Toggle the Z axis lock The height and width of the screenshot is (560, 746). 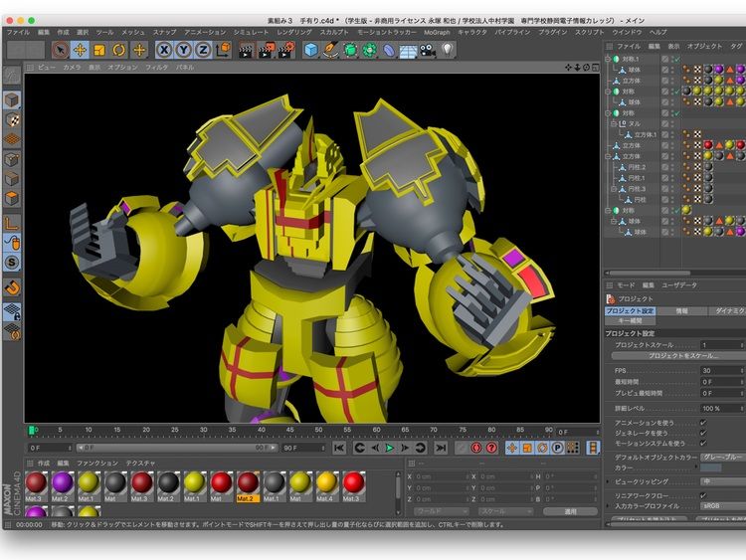point(203,50)
